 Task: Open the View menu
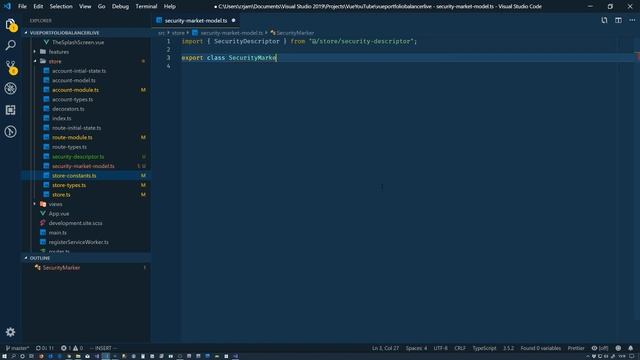tap(85, 7)
